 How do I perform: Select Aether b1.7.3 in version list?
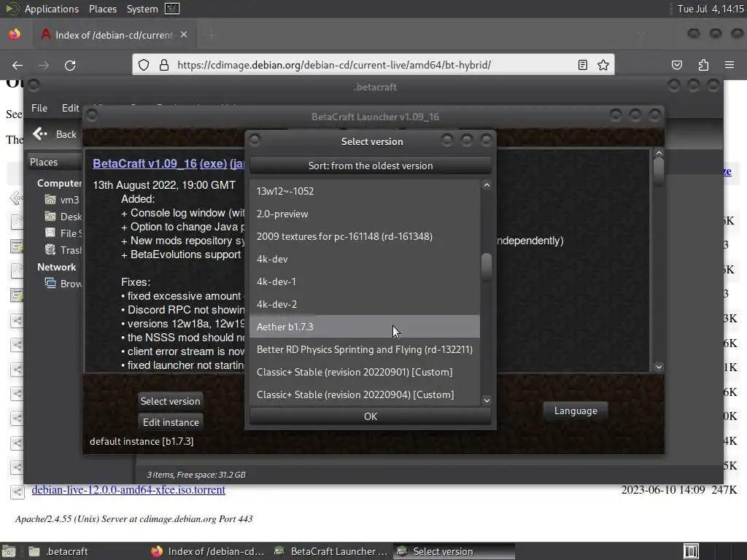[365, 327]
